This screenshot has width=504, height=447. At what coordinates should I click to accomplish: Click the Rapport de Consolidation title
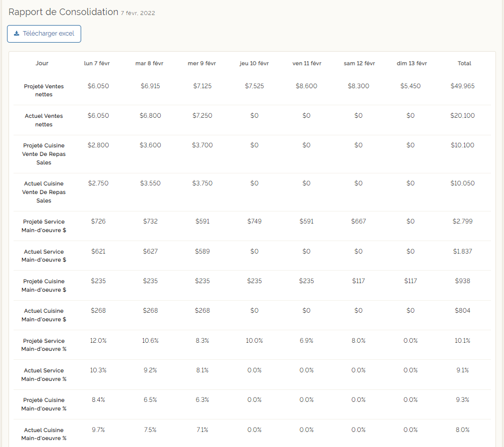63,12
